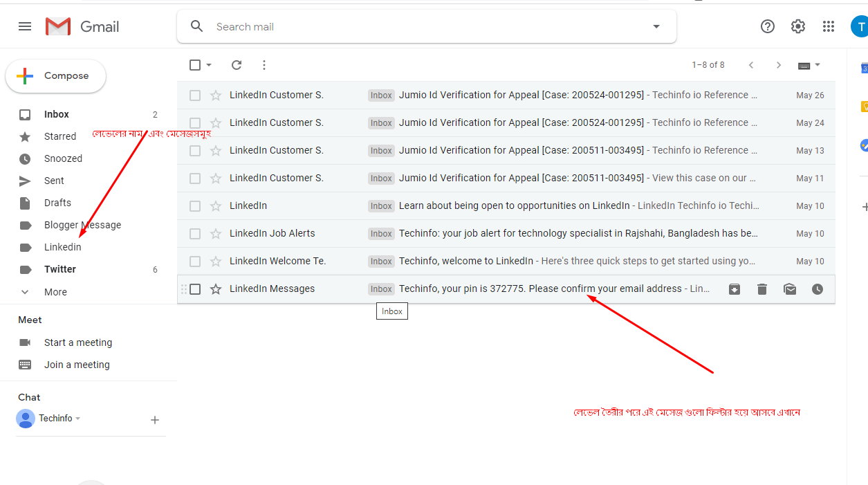868x485 pixels.
Task: Open the Settings gear icon
Action: [798, 26]
